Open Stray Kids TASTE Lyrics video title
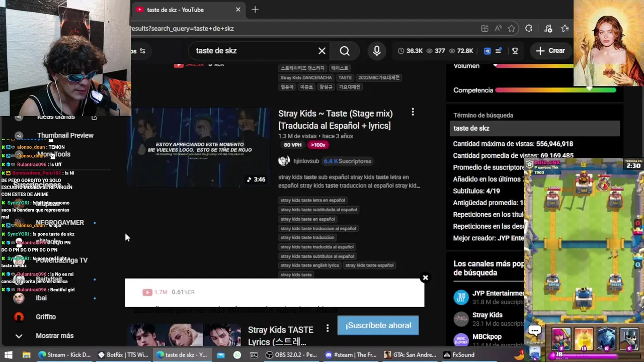Image resolution: width=644 pixels, height=362 pixels. point(281,335)
